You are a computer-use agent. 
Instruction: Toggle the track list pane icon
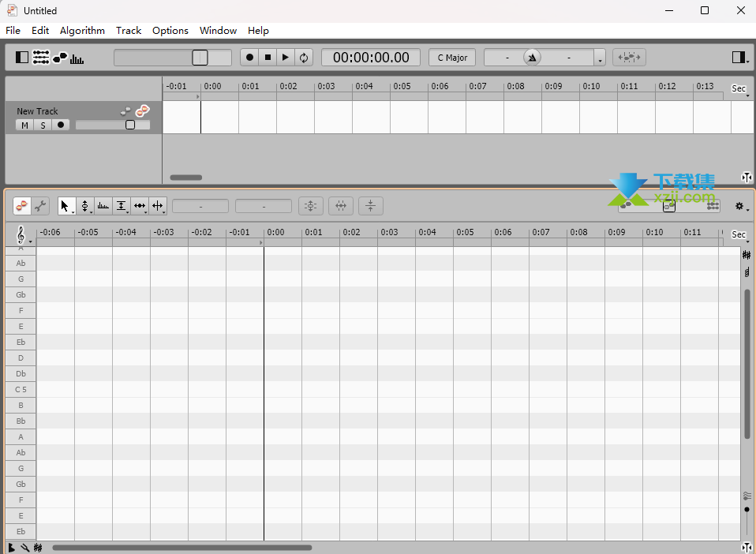pos(21,58)
